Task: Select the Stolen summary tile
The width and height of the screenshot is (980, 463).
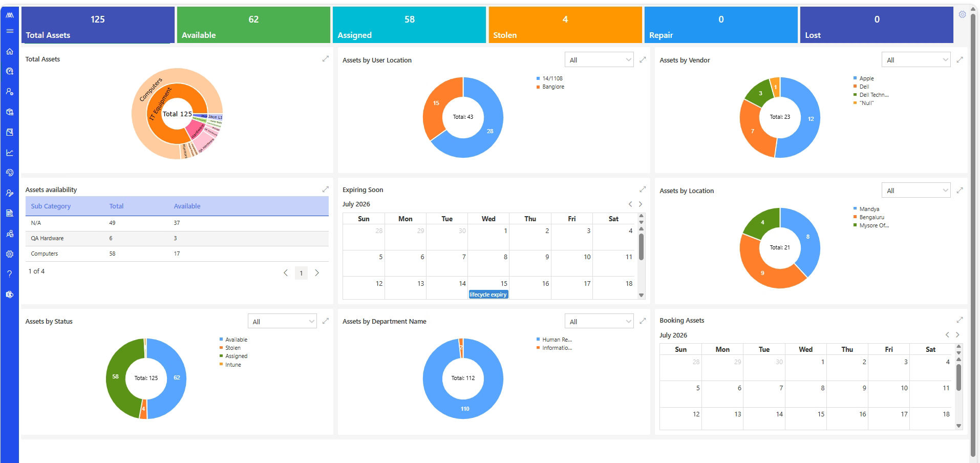Action: (565, 25)
